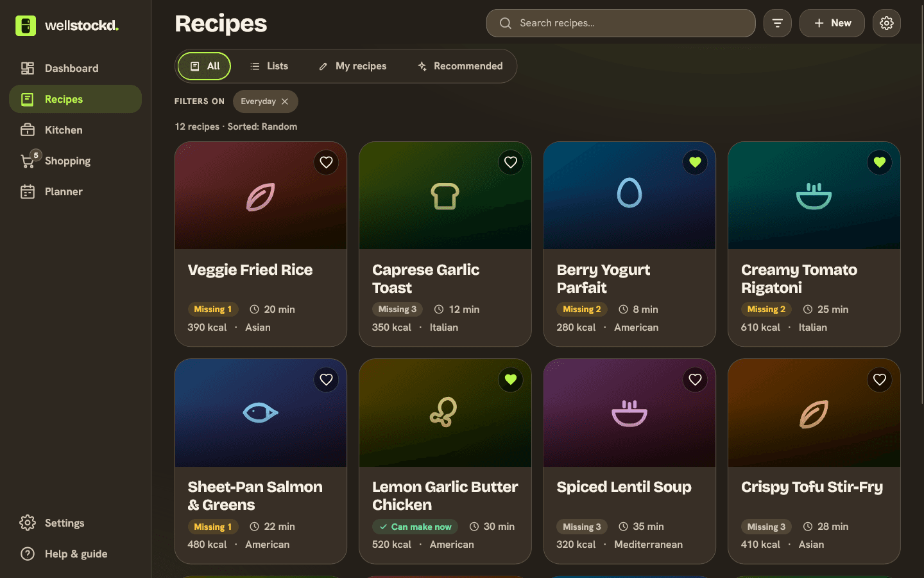The height and width of the screenshot is (578, 924).
Task: Open Help & guide
Action: [75, 554]
